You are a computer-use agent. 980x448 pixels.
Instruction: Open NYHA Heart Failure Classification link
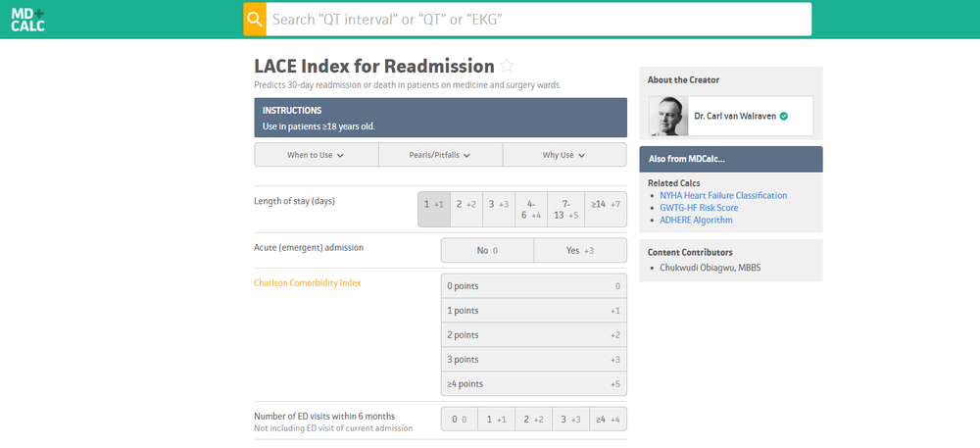pyautogui.click(x=723, y=195)
